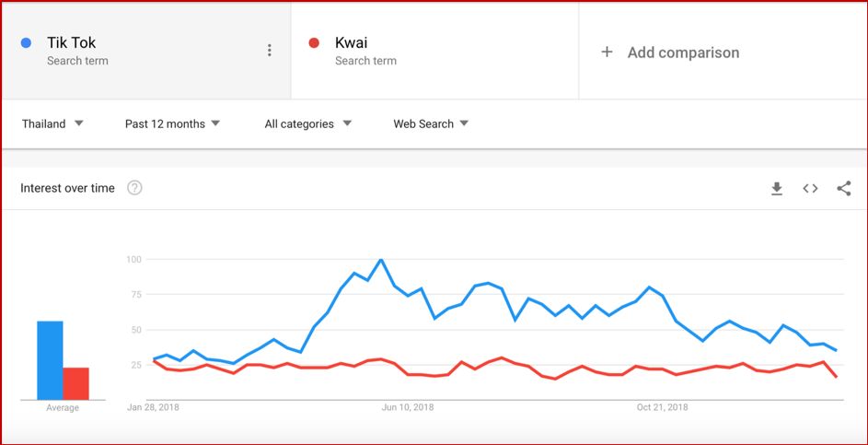Open the Interest over time help icon
This screenshot has height=445, width=868.
[x=134, y=188]
